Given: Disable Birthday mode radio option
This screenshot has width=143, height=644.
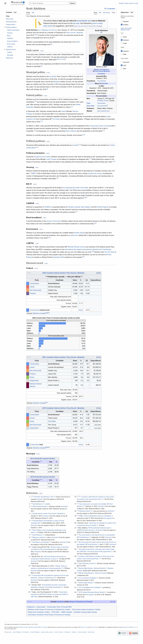Looking at the screenshot, I should coord(122,21).
